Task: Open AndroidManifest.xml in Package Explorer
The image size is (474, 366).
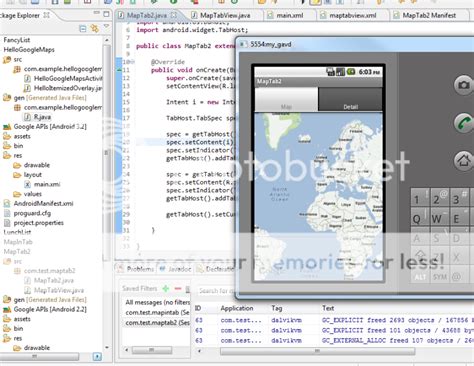Action: 38,203
